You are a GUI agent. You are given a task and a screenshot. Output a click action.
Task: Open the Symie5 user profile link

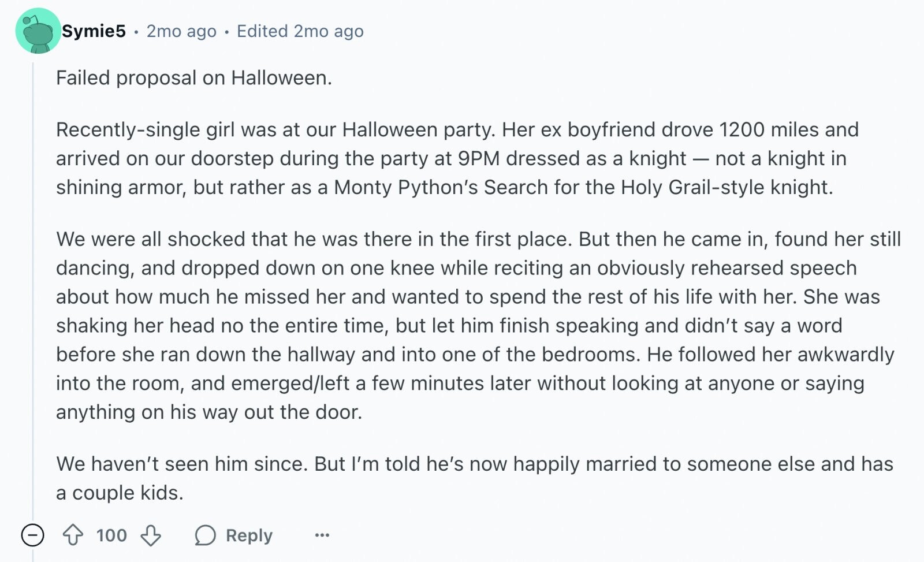(94, 31)
